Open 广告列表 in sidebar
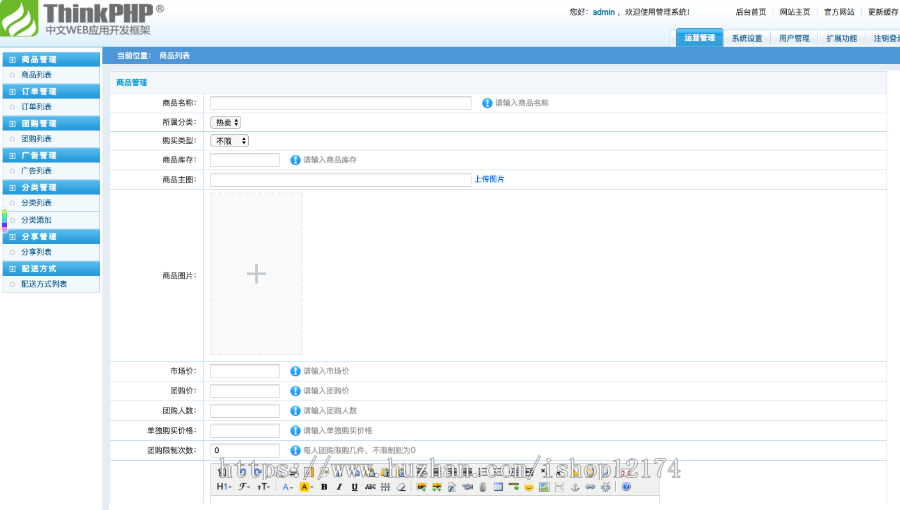 [36, 171]
